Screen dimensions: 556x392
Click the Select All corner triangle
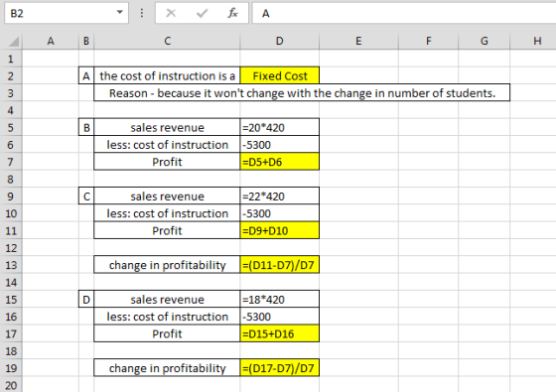tap(14, 42)
